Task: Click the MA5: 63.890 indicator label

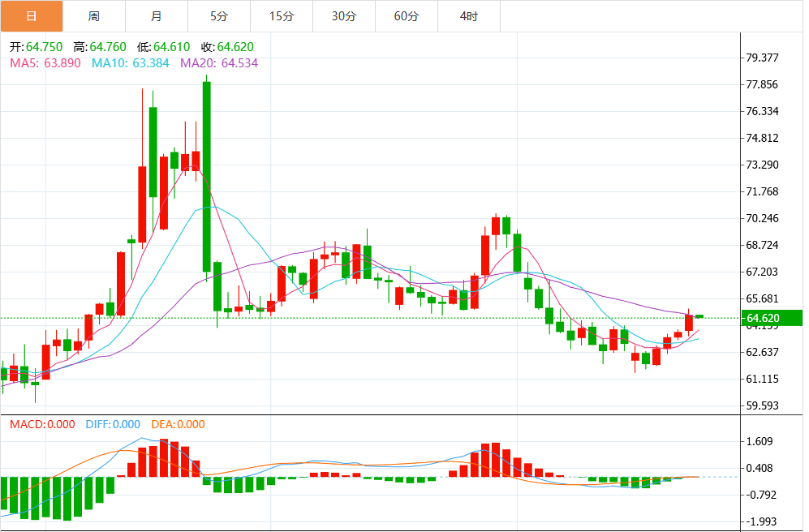Action: (46, 63)
